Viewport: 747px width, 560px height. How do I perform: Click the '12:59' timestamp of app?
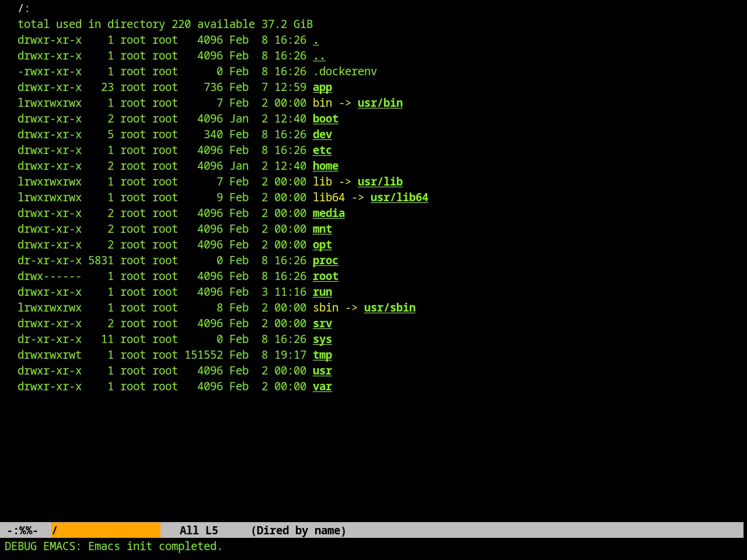[x=290, y=87]
